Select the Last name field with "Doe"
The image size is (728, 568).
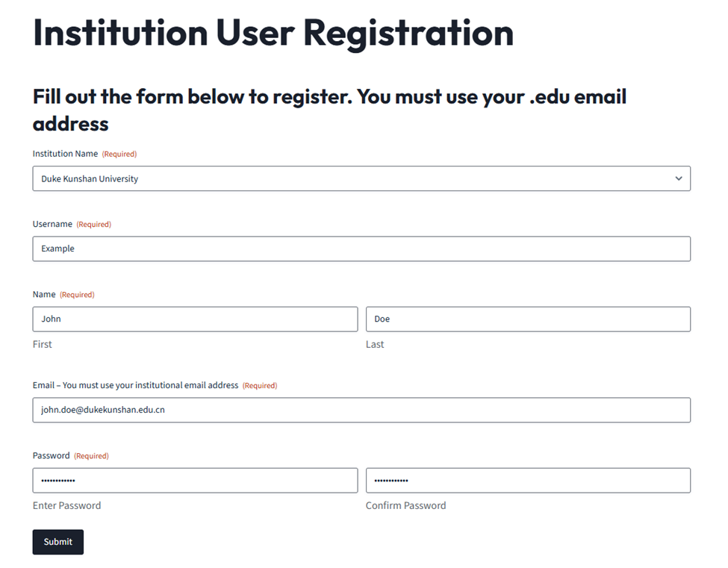coord(528,319)
